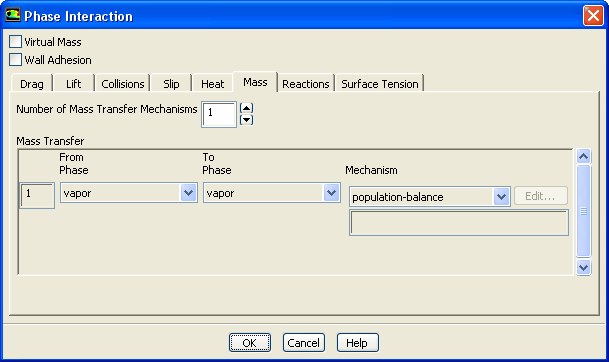Click the Mass Transfer scroll down arrow

click(583, 267)
